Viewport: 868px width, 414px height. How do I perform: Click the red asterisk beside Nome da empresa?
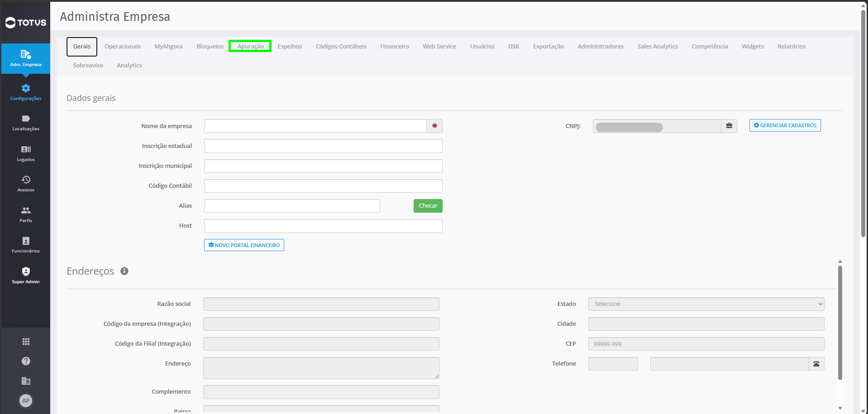click(x=434, y=126)
